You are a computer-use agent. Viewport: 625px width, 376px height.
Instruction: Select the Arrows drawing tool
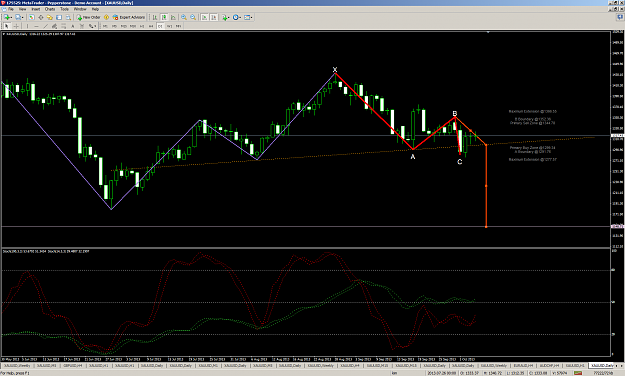(x=91, y=26)
